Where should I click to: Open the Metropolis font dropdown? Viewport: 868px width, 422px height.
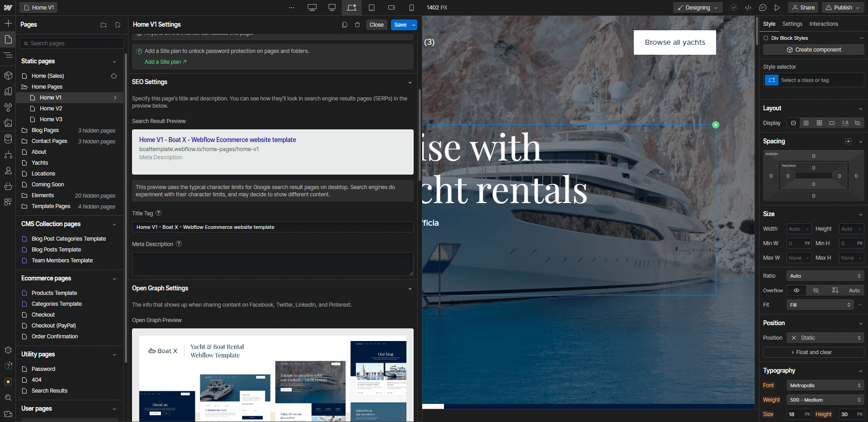point(825,385)
